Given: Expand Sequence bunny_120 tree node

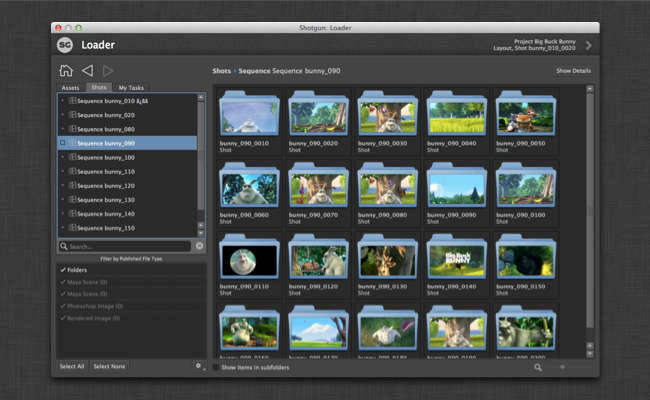Looking at the screenshot, I should tap(63, 185).
